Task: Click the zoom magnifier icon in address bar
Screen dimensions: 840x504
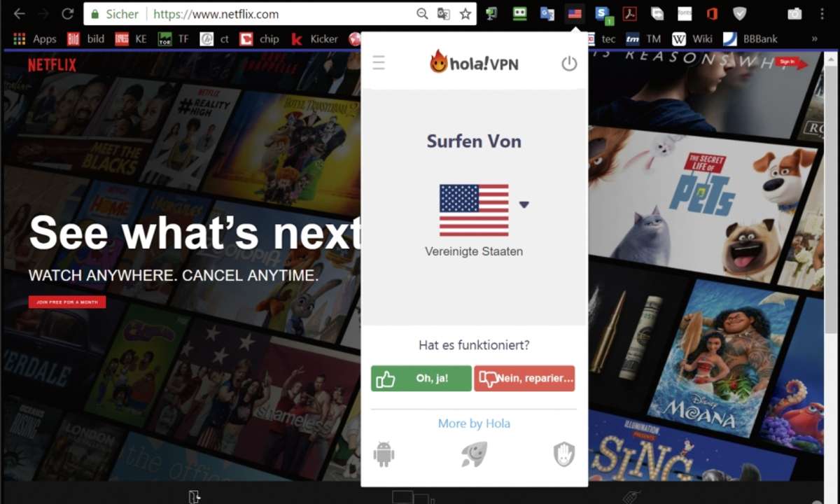Action: pyautogui.click(x=422, y=13)
